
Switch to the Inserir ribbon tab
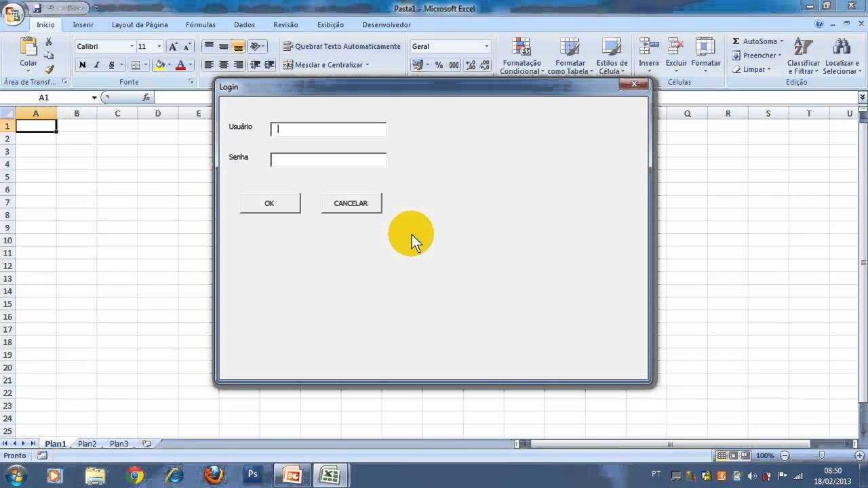point(83,24)
